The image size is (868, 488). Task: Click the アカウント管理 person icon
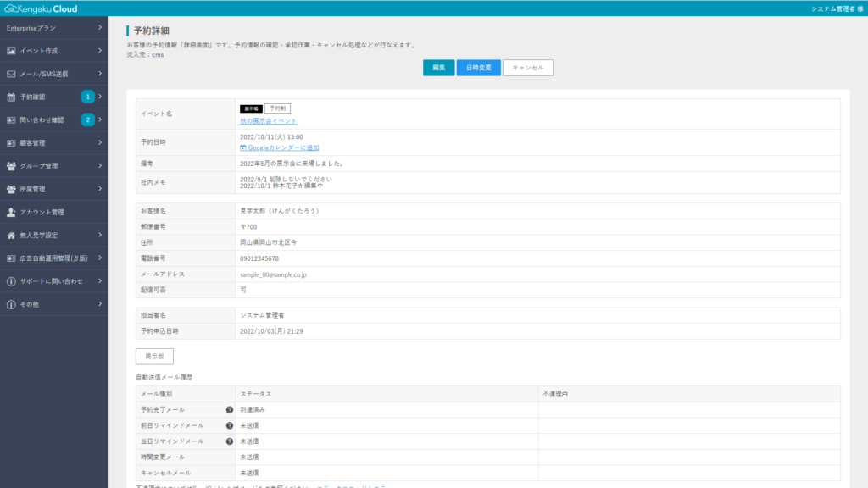11,212
